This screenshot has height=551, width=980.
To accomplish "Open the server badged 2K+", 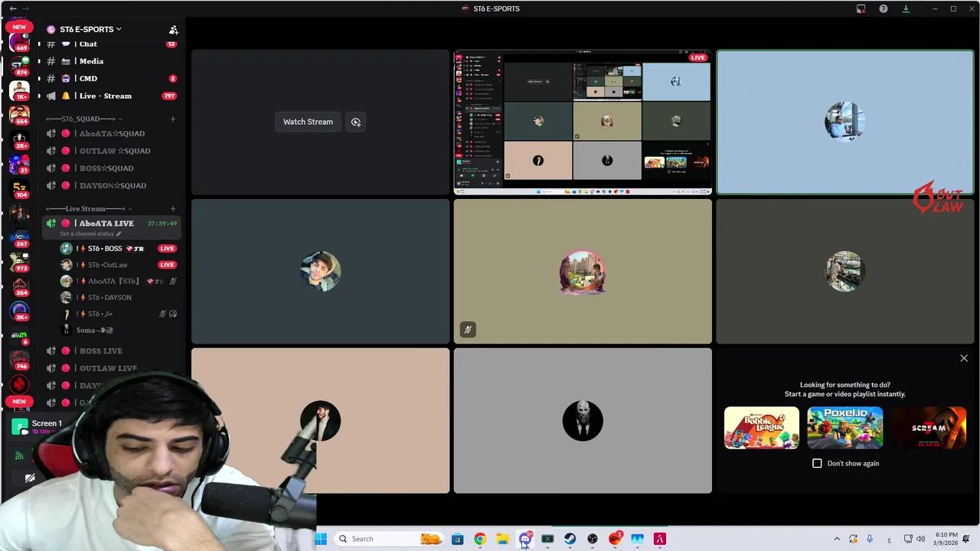I will click(x=20, y=140).
